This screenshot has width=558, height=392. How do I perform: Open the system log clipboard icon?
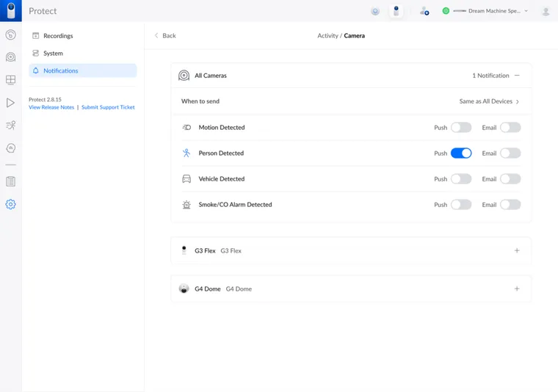pos(11,181)
